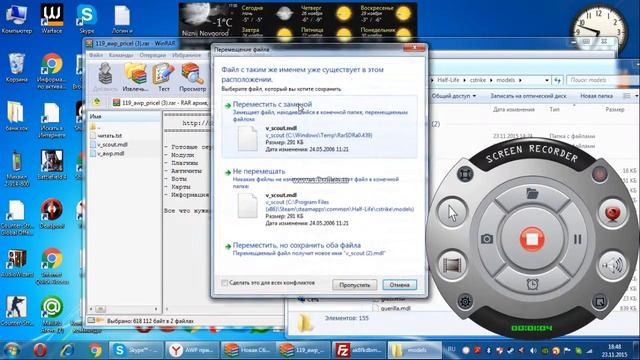Open WinRAR Файл menu
This screenshot has width=640, height=360.
pos(96,55)
